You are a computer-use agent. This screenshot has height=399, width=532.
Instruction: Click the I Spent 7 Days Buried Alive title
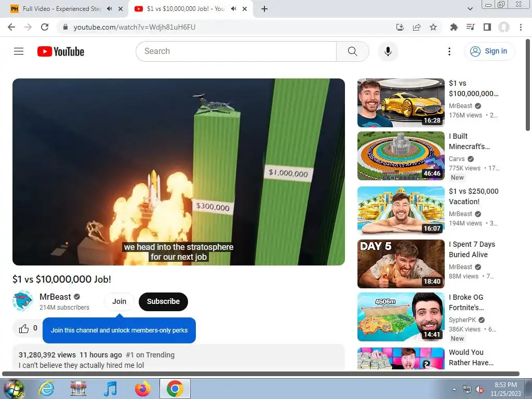click(472, 249)
